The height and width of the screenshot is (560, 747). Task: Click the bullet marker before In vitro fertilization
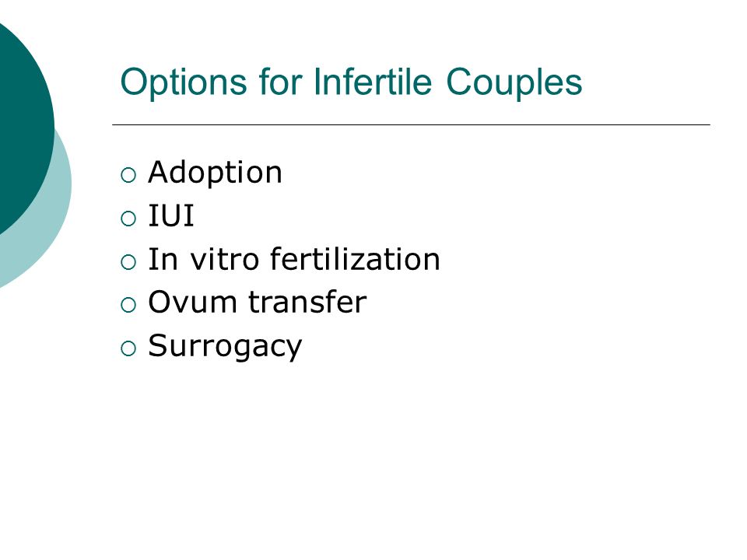coord(128,262)
